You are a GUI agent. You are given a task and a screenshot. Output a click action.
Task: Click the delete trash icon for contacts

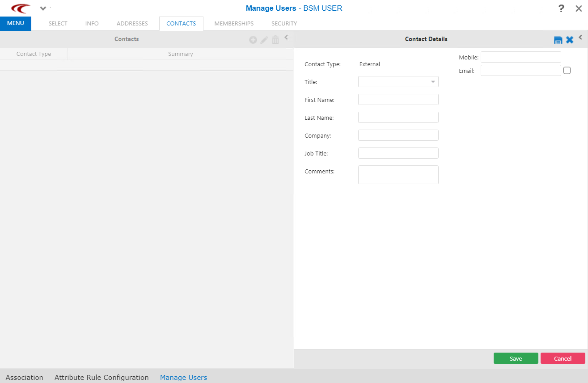click(275, 39)
